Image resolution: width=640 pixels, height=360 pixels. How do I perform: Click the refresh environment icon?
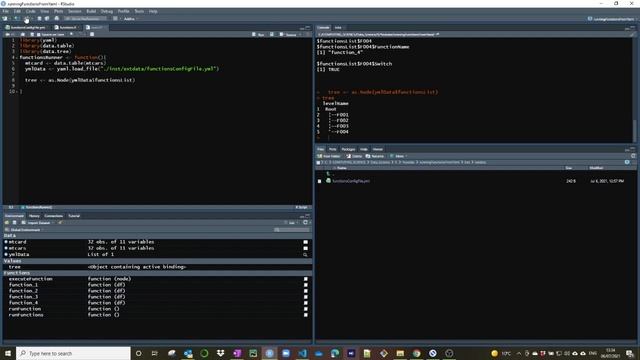(305, 223)
